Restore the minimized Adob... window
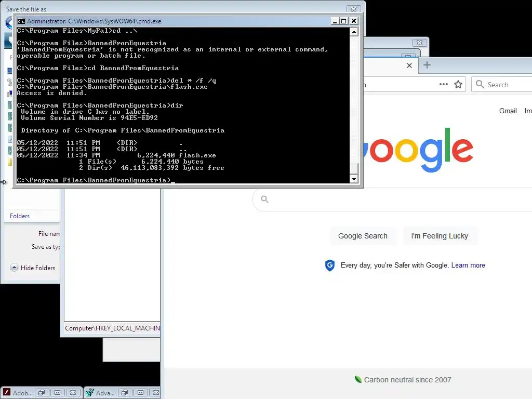The height and width of the screenshot is (399, 532). pyautogui.click(x=42, y=393)
